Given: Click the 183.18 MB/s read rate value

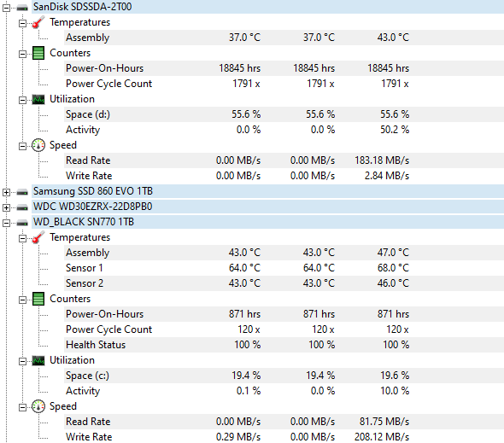Looking at the screenshot, I should click(382, 160).
